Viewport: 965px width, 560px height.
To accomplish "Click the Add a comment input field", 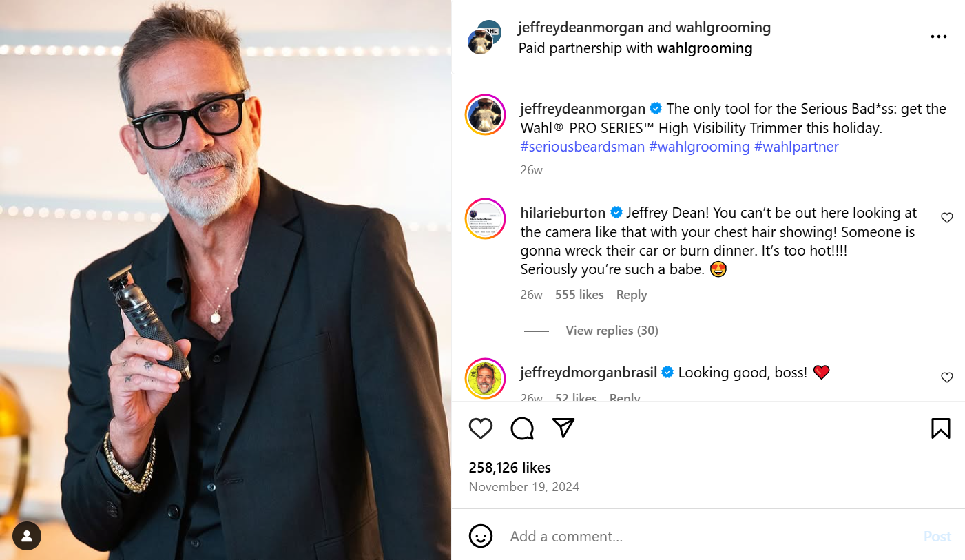I will coord(620,536).
